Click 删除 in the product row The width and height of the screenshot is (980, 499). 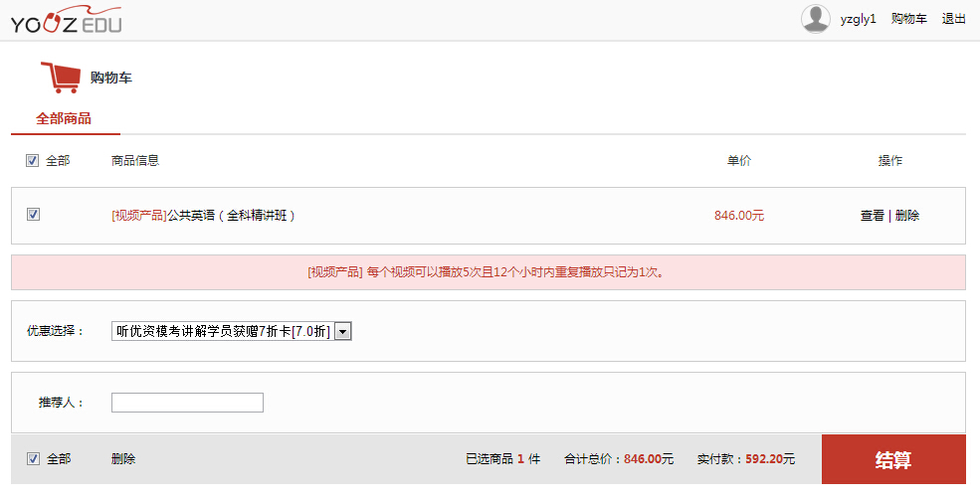pos(907,216)
